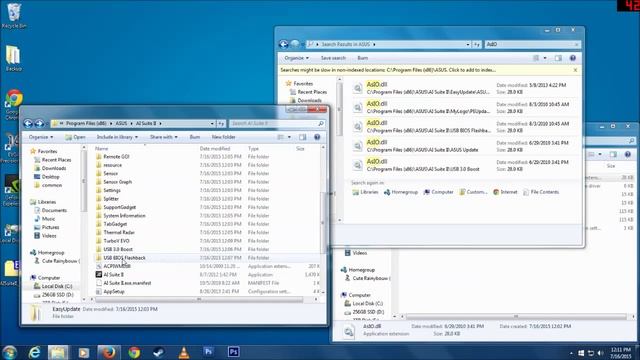Close the yellow index information bar
The width and height of the screenshot is (640, 360).
(575, 70)
